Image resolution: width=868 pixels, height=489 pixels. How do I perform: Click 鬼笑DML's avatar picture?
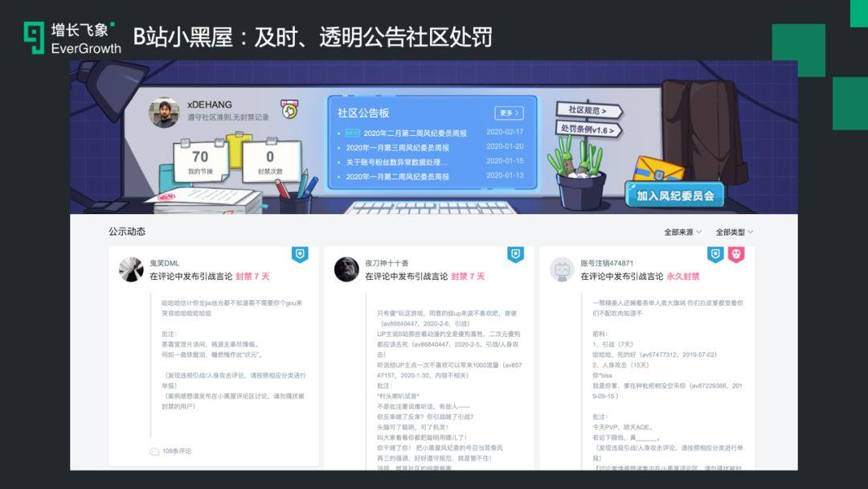pyautogui.click(x=131, y=269)
